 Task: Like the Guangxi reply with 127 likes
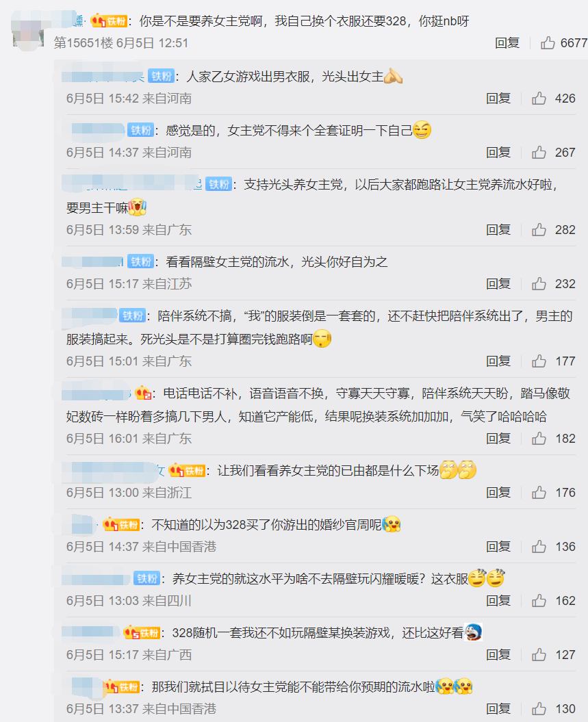point(539,655)
